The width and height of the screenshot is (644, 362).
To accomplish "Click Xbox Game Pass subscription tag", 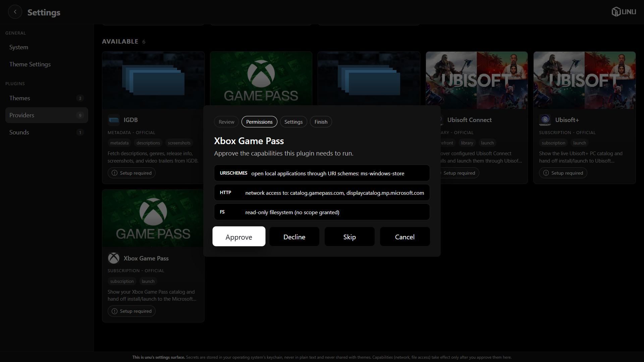I will pos(122,281).
